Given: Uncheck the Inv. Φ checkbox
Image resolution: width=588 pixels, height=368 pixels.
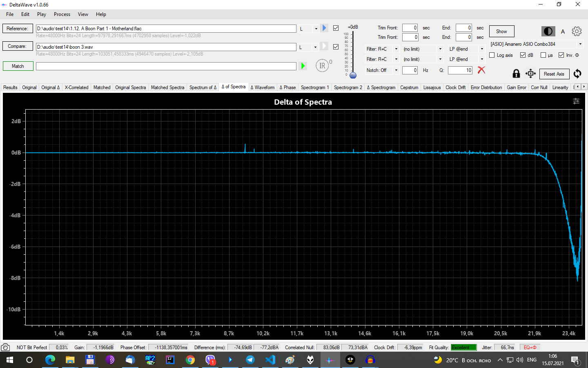Looking at the screenshot, I should point(561,55).
